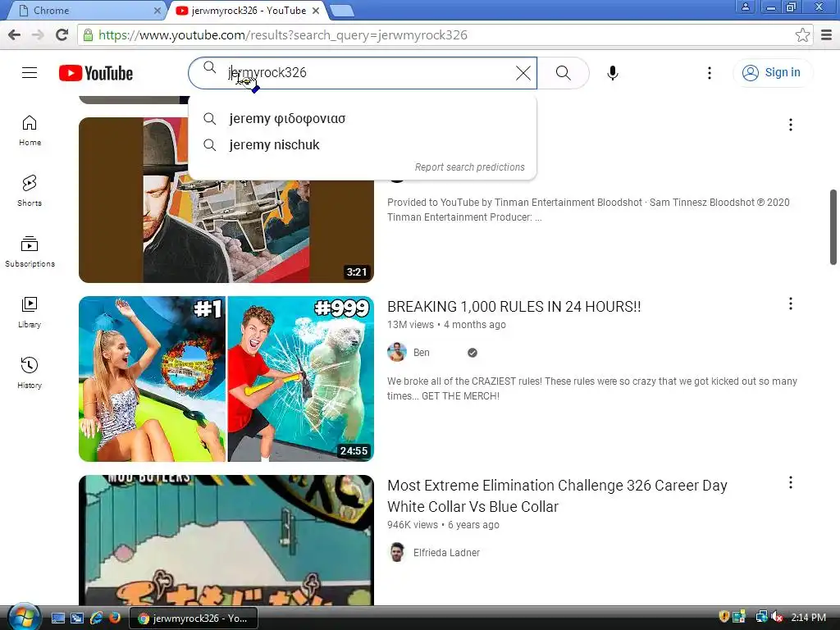The height and width of the screenshot is (630, 840).
Task: Bookmark this page with the star icon
Action: [802, 35]
